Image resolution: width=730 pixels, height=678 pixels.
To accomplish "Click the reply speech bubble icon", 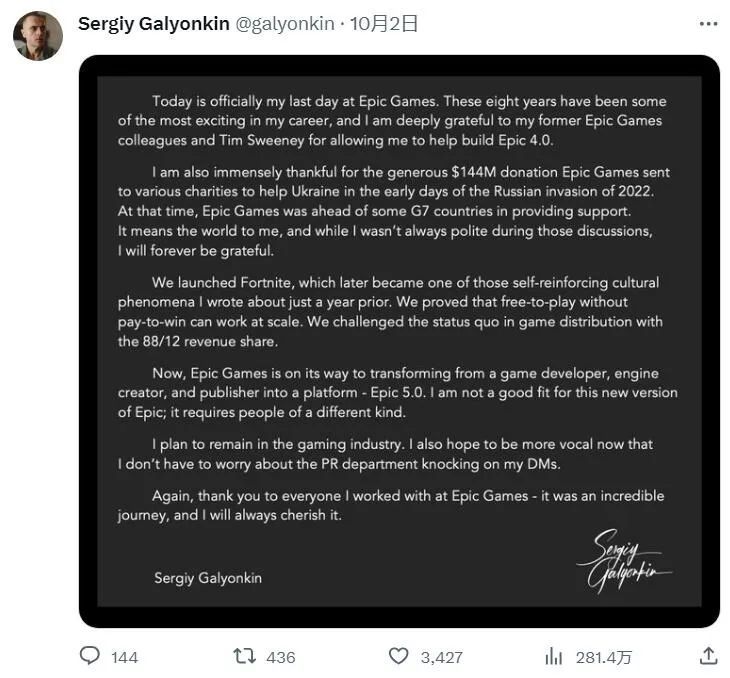I will coord(90,656).
